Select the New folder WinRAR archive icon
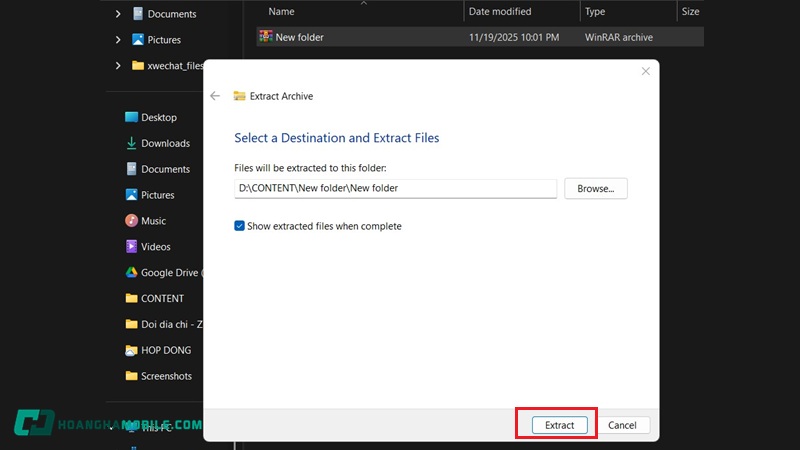 click(x=266, y=37)
